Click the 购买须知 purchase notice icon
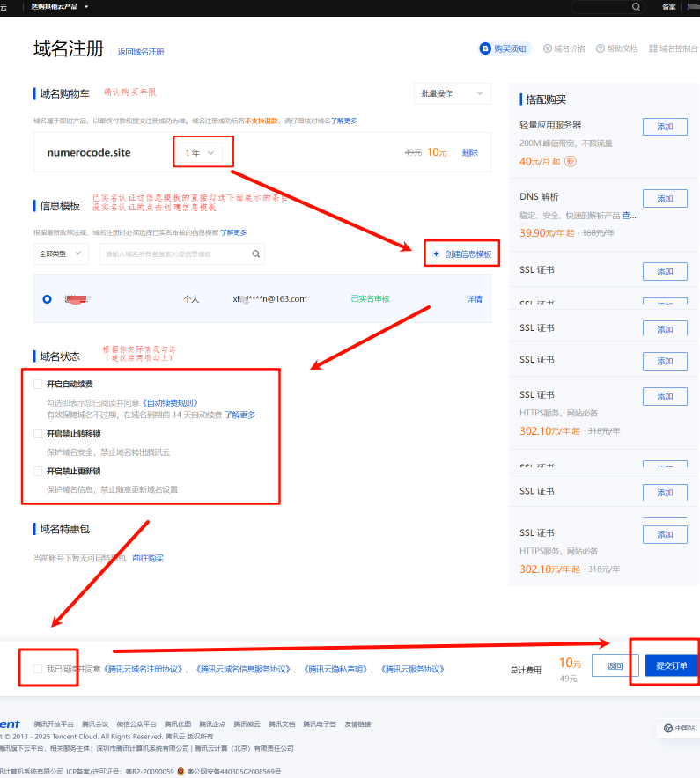 click(484, 49)
